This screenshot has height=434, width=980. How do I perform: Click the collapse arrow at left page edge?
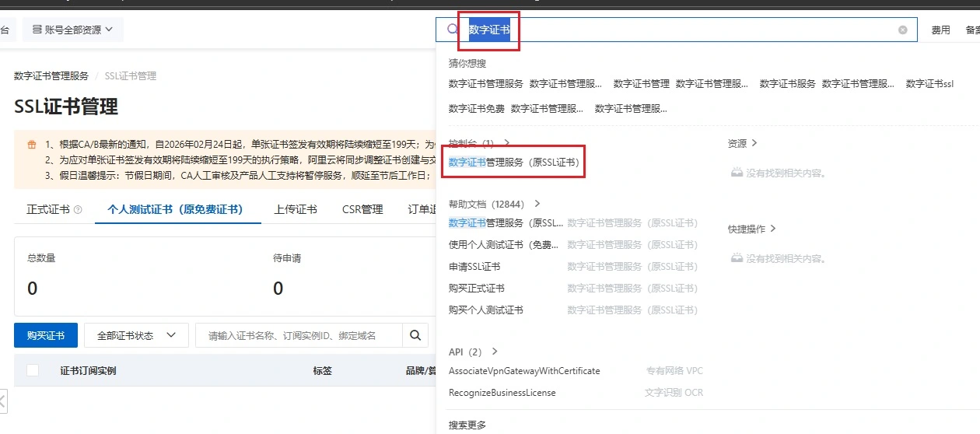[2, 401]
